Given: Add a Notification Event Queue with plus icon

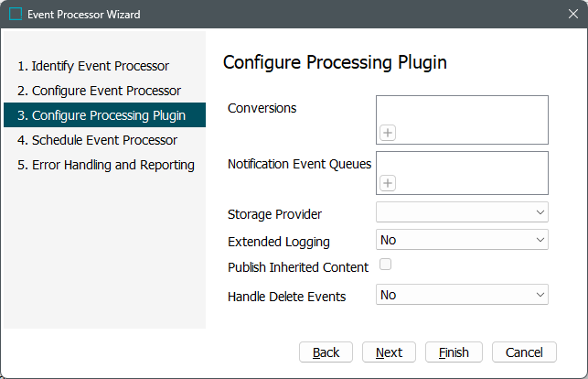Looking at the screenshot, I should [388, 183].
